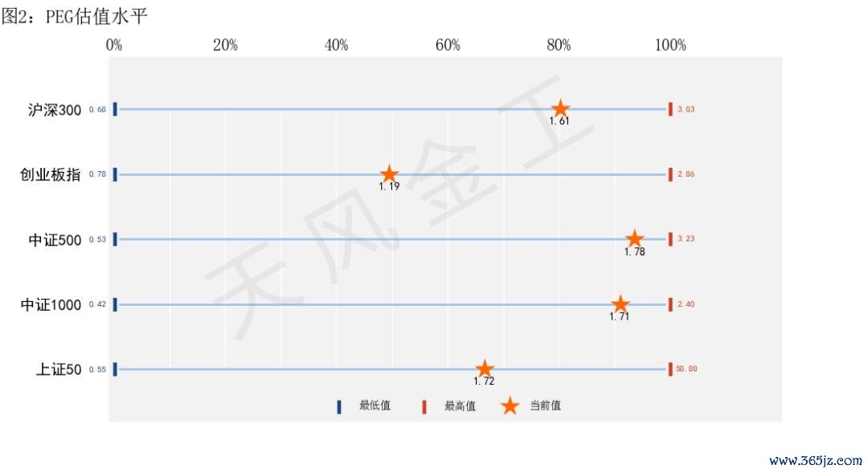The width and height of the screenshot is (868, 473).
Task: Select the 上证50 star marker at 1.72
Action: (485, 369)
